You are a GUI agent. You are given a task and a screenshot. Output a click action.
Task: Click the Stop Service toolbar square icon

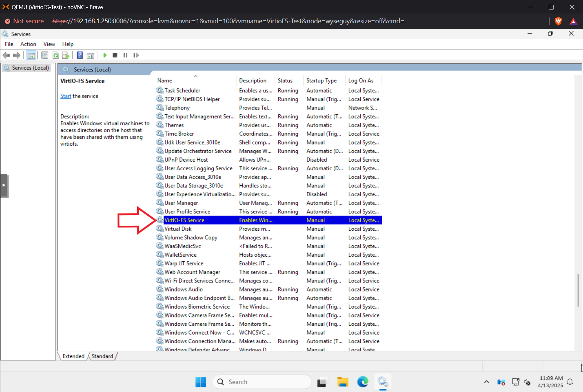click(115, 55)
